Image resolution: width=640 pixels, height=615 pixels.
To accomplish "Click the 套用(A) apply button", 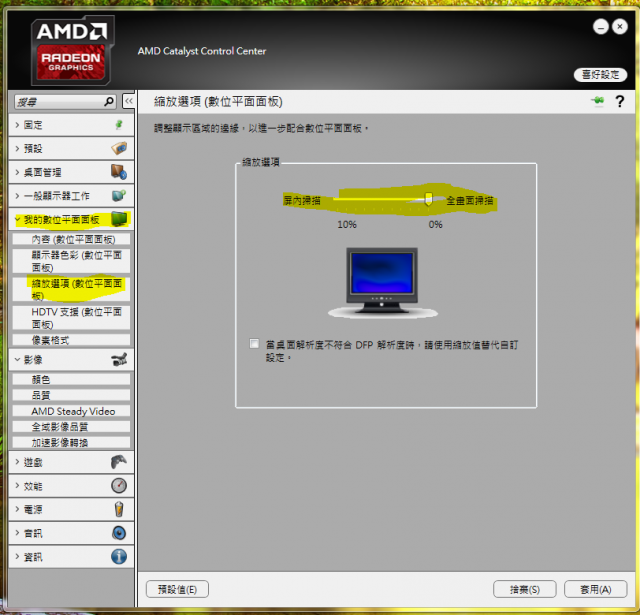I will 596,589.
